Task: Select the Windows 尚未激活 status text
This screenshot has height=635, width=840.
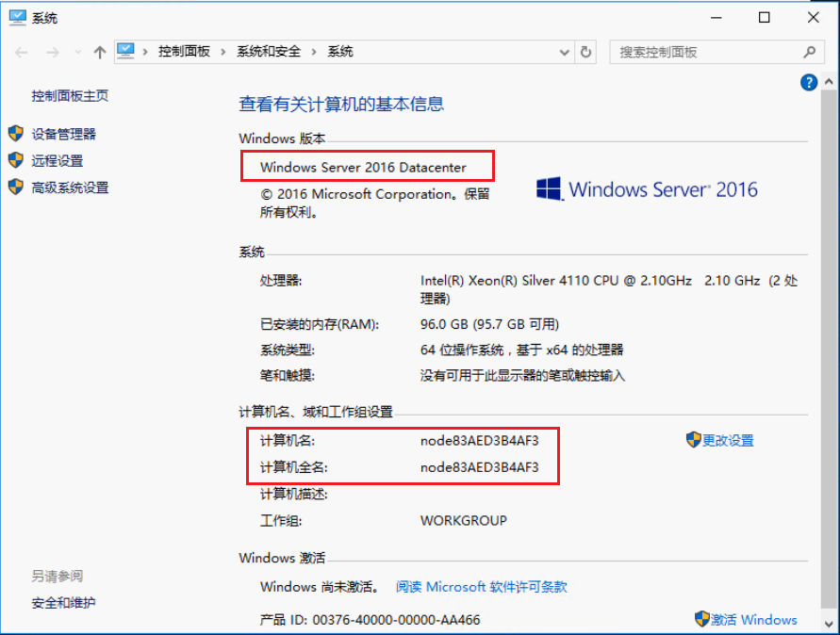Action: point(320,587)
